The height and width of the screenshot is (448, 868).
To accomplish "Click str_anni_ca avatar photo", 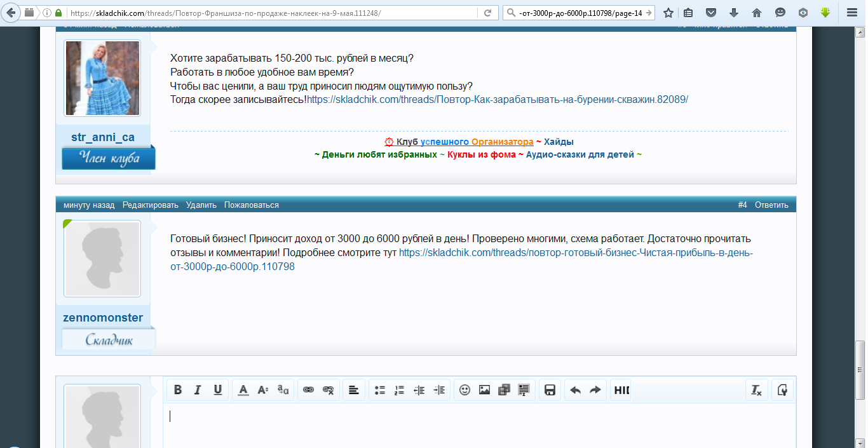I will 102,78.
